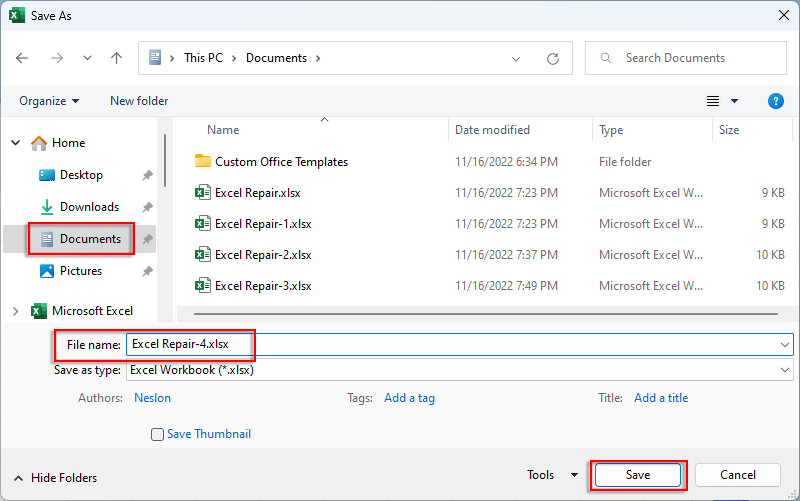
Task: Expand the Microsoft Excel tree node
Action: point(15,311)
